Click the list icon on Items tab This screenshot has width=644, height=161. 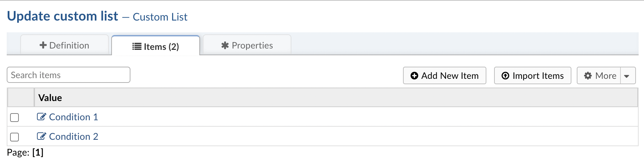tap(137, 46)
